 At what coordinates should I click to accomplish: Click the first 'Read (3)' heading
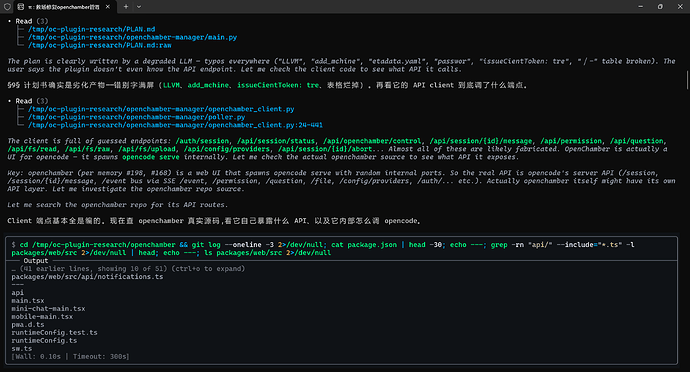(32, 21)
